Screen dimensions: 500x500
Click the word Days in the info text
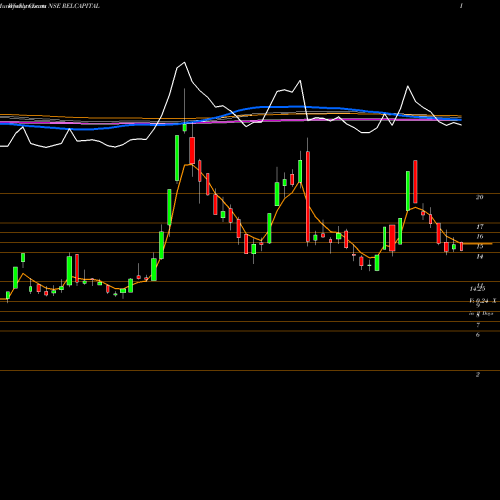tap(488, 314)
